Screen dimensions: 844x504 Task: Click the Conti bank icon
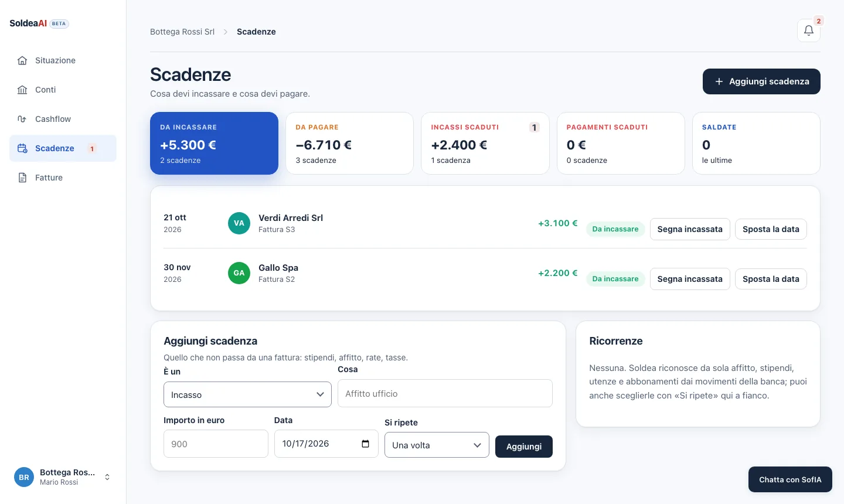point(22,90)
